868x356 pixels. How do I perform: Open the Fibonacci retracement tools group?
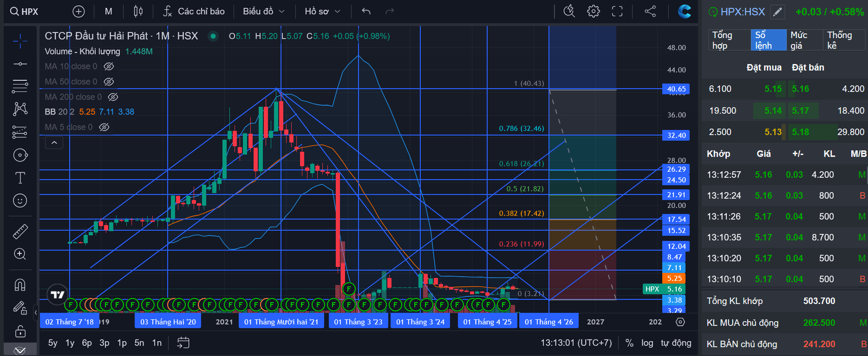(20, 86)
